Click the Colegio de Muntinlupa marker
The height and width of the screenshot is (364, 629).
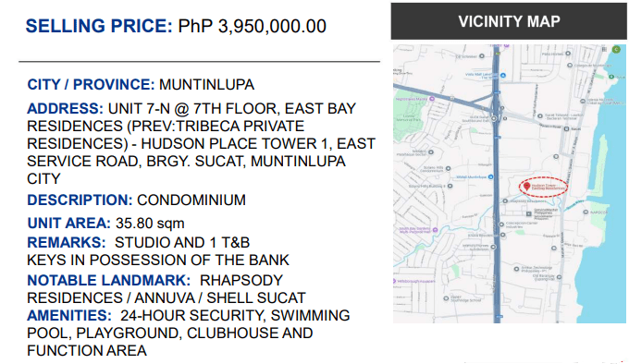569,65
